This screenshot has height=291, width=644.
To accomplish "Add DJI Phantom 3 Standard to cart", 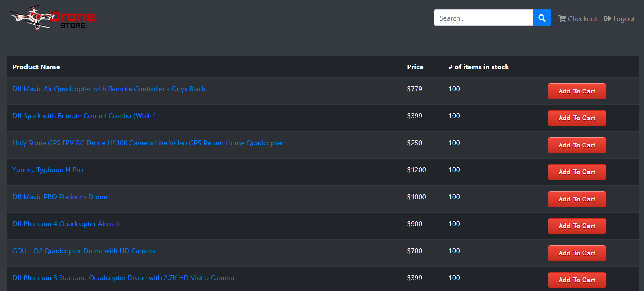I will click(x=577, y=280).
